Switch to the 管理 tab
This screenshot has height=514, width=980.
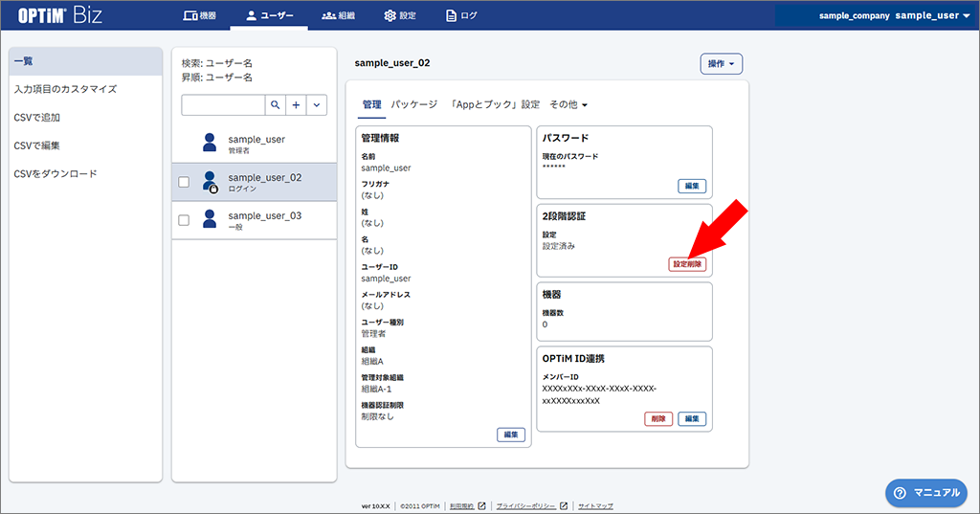[372, 104]
